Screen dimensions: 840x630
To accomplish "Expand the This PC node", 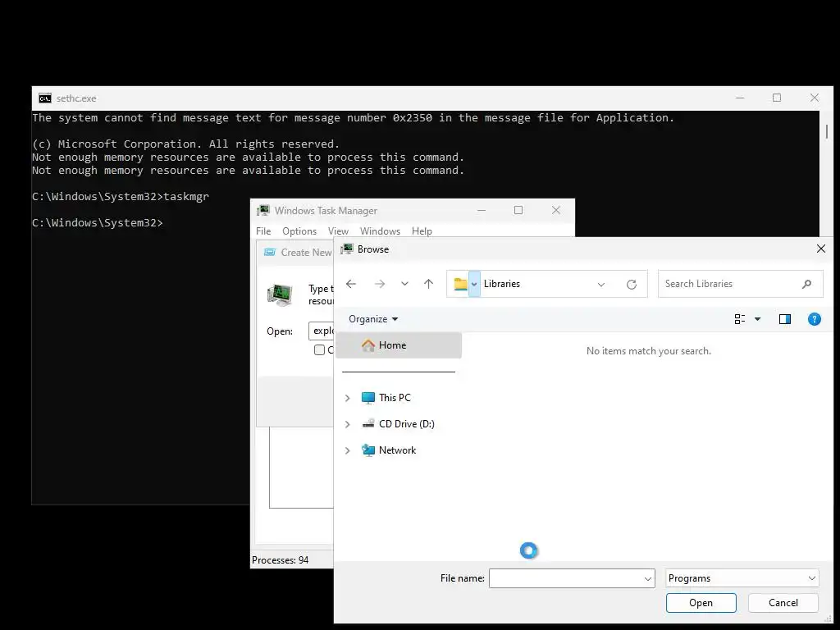I will click(x=348, y=398).
